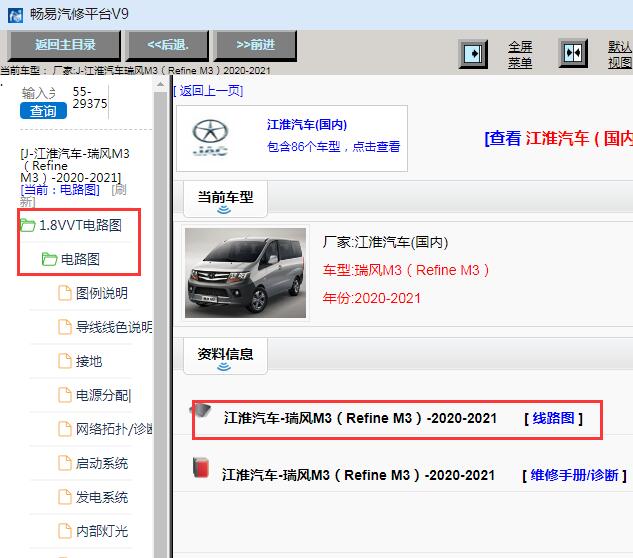
Task: Click the 瑞风M3 van thumbnail photo
Action: 245,273
